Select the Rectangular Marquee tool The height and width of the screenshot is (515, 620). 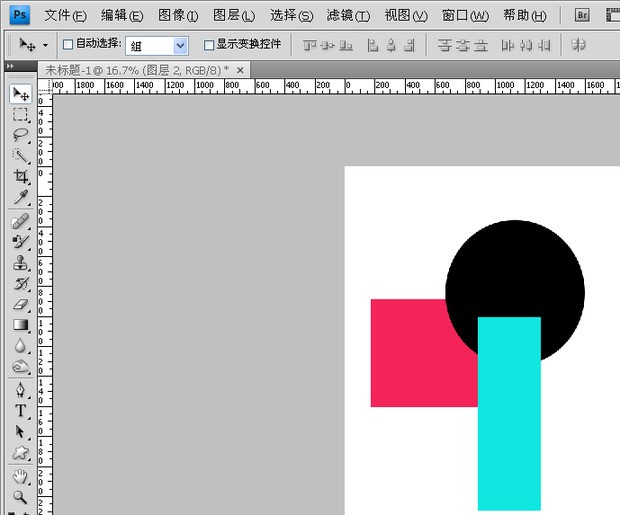[x=20, y=115]
